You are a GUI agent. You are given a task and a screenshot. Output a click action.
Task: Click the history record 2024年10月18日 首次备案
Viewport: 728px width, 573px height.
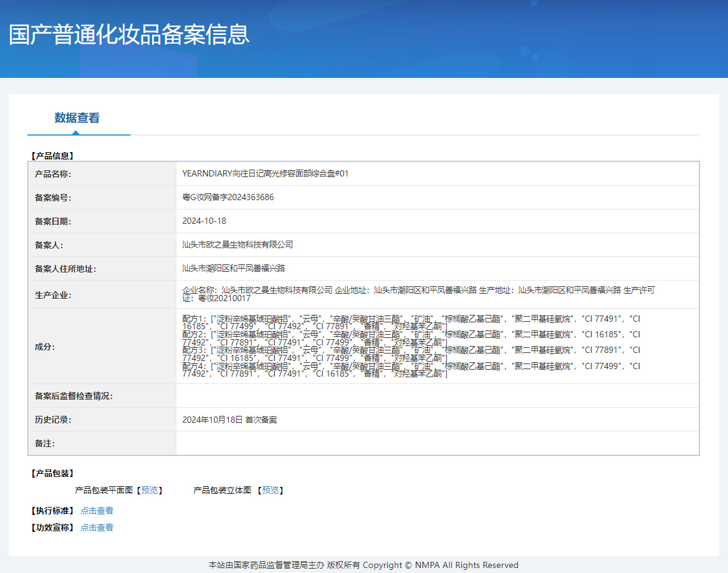(229, 420)
